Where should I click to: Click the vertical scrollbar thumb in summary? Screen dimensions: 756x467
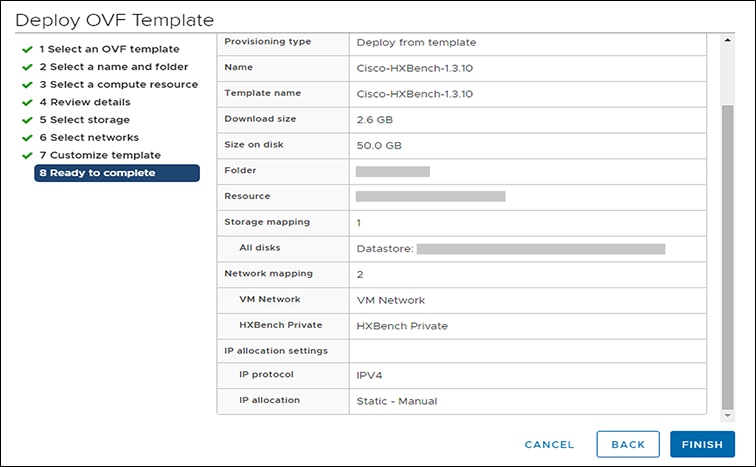[727, 250]
